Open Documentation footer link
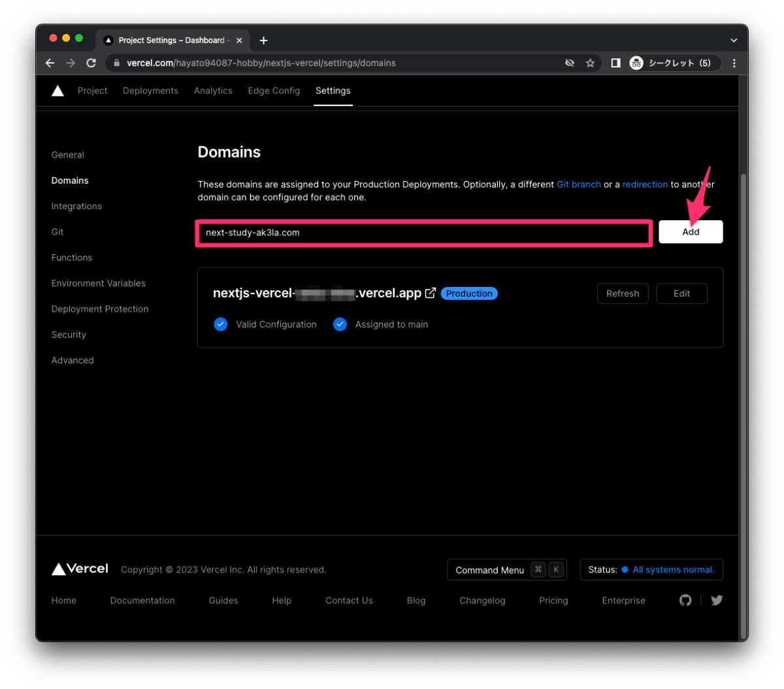The width and height of the screenshot is (784, 689). click(x=142, y=601)
